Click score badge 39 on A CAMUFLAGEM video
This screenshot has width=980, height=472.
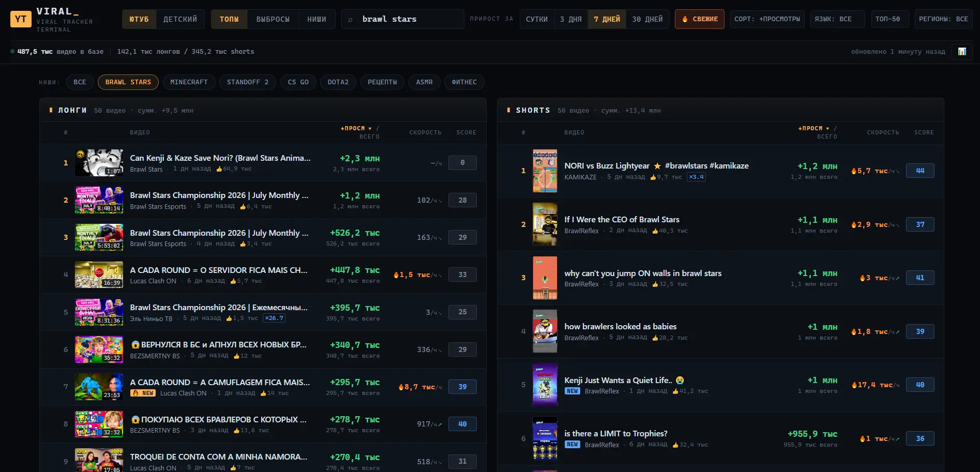tap(462, 387)
